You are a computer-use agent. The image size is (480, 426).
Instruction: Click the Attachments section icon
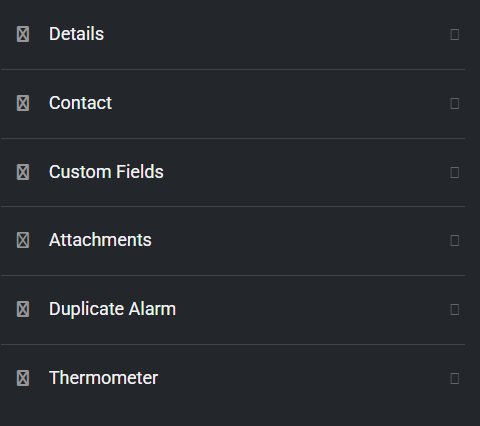[23, 240]
